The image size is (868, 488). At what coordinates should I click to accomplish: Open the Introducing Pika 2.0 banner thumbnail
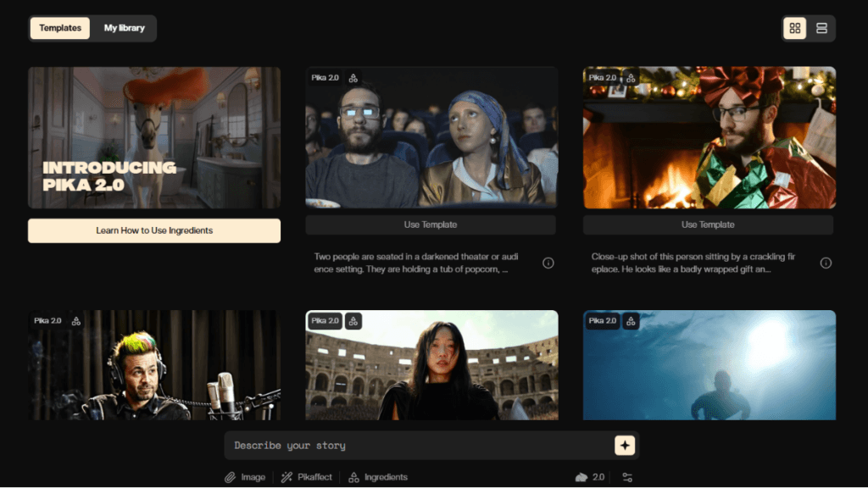(x=154, y=138)
